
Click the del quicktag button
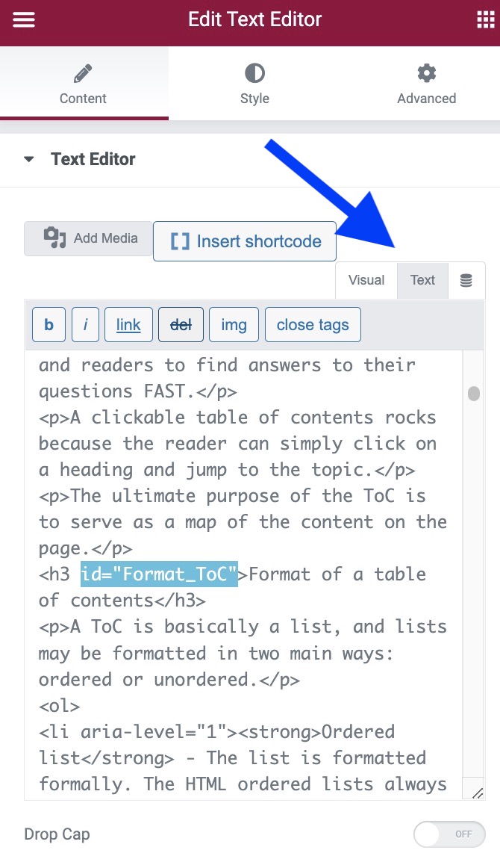181,325
